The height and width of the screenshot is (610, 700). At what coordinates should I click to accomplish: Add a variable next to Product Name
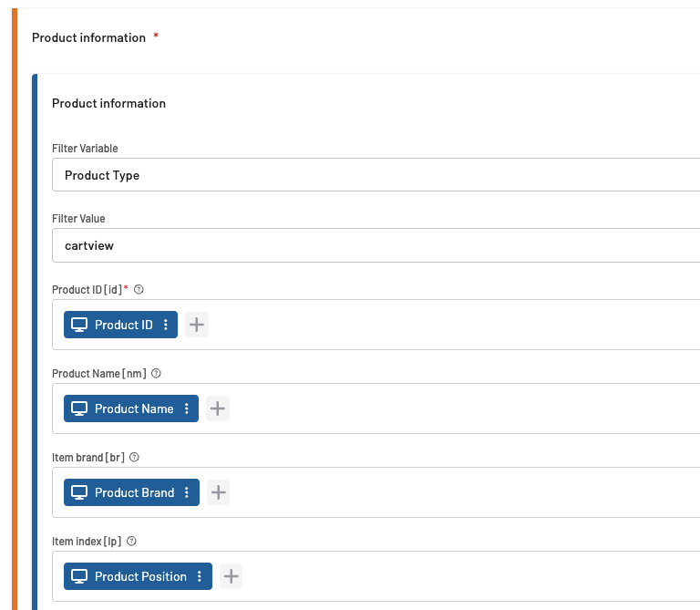218,408
